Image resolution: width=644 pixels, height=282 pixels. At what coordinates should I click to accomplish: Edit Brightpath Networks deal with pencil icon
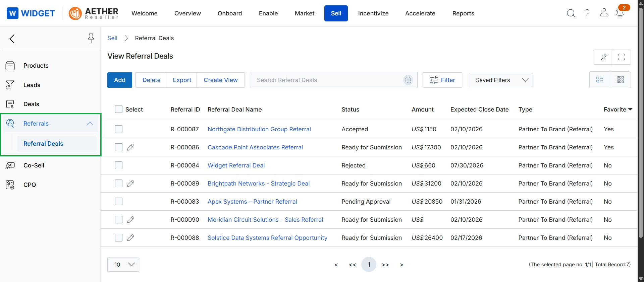131,184
